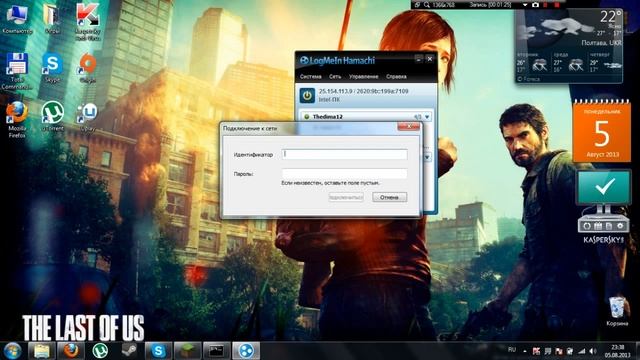The height and width of the screenshot is (360, 640).
Task: Take a snapshot with the recorder camera icon
Action: (x=536, y=5)
